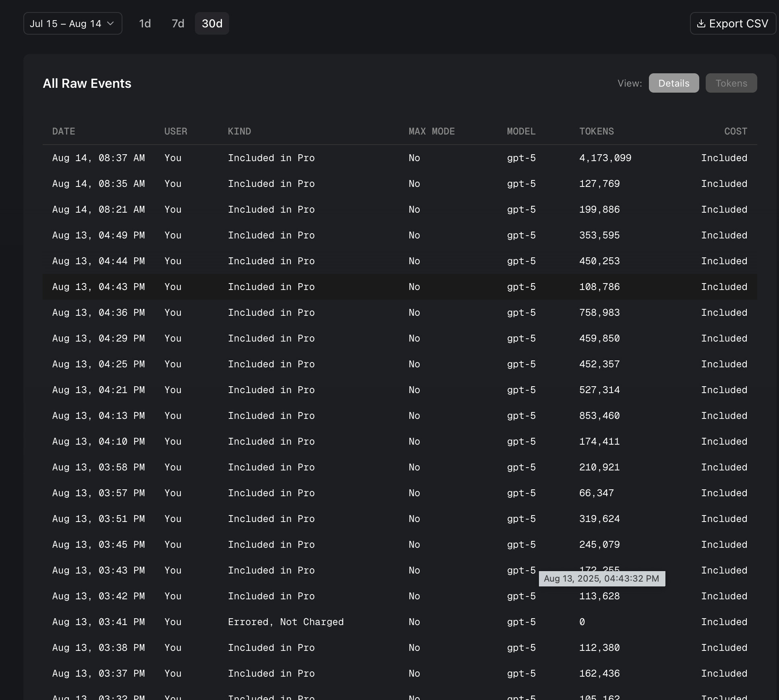This screenshot has width=779, height=700.
Task: Switch view to Tokens
Action: click(731, 83)
